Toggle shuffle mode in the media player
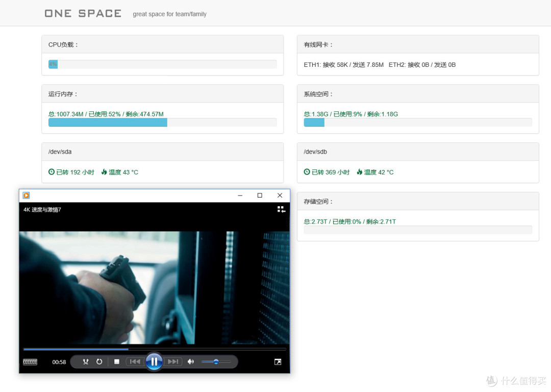The width and height of the screenshot is (551, 392). [x=85, y=361]
